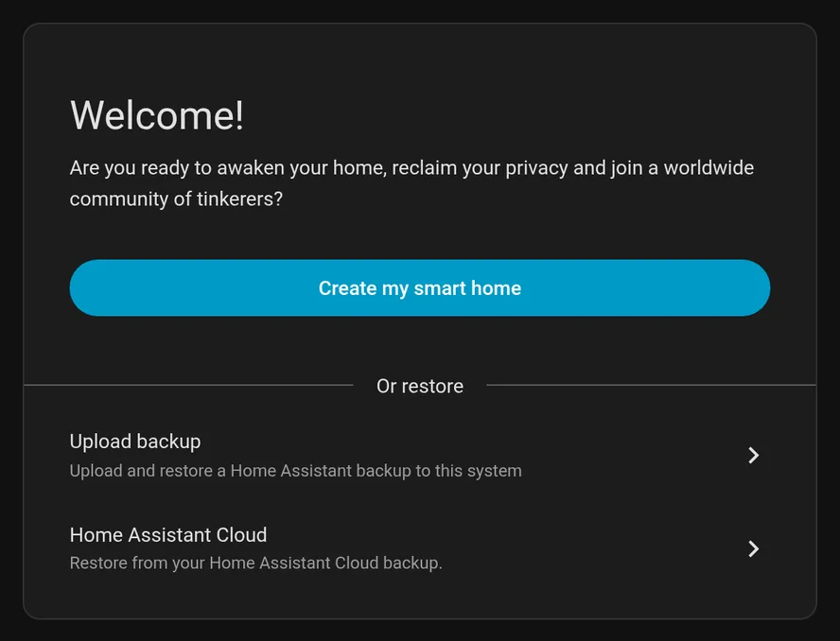Click 'Upload and restore a Home Assistant backup' description
The height and width of the screenshot is (641, 840).
pyautogui.click(x=296, y=471)
